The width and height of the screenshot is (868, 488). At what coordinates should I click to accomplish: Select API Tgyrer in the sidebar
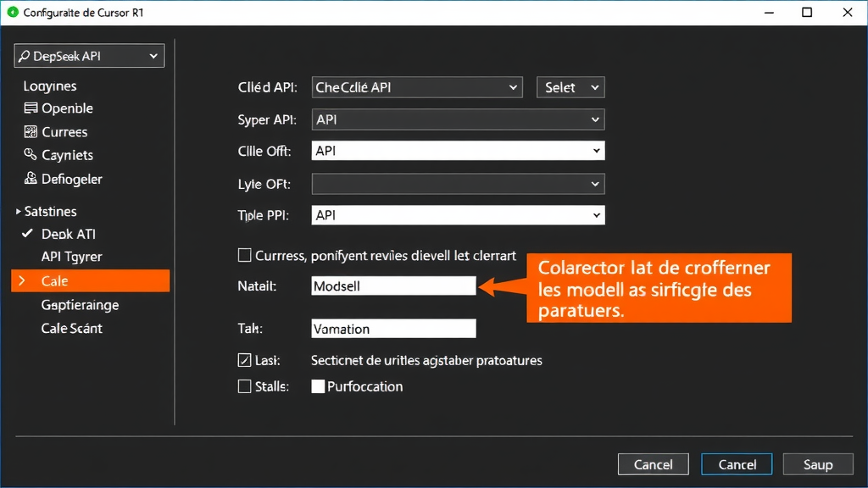71,257
